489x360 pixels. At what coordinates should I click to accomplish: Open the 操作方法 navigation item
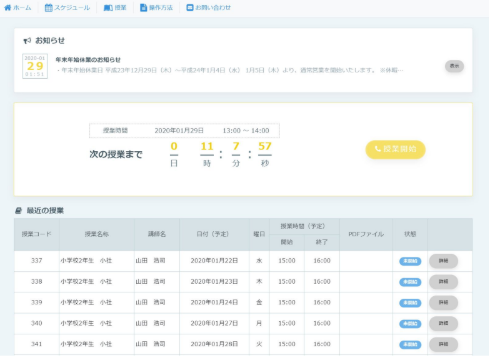pyautogui.click(x=156, y=8)
